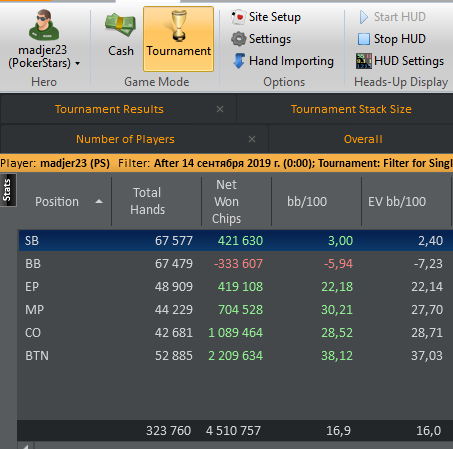
Task: Click the player name madjer23 (PS) label
Action: 75,163
